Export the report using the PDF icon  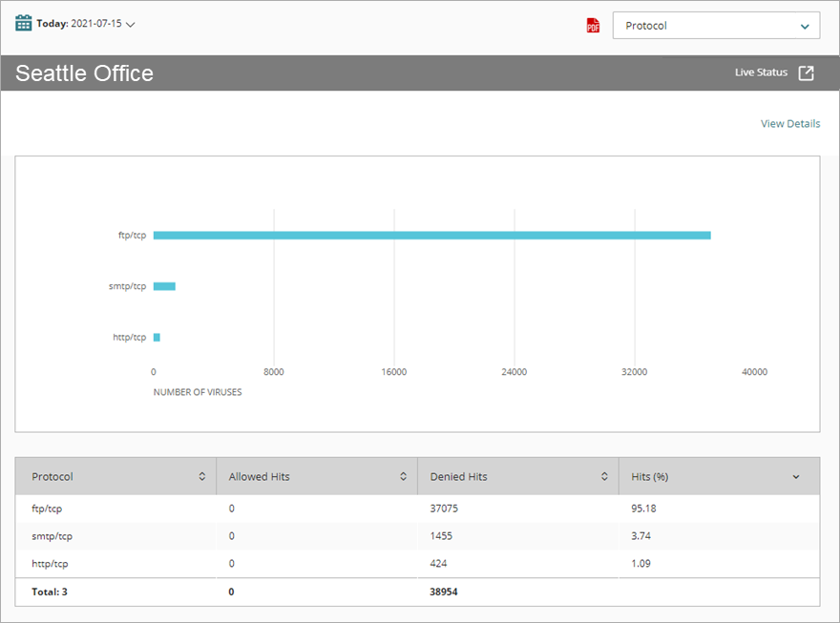[593, 26]
